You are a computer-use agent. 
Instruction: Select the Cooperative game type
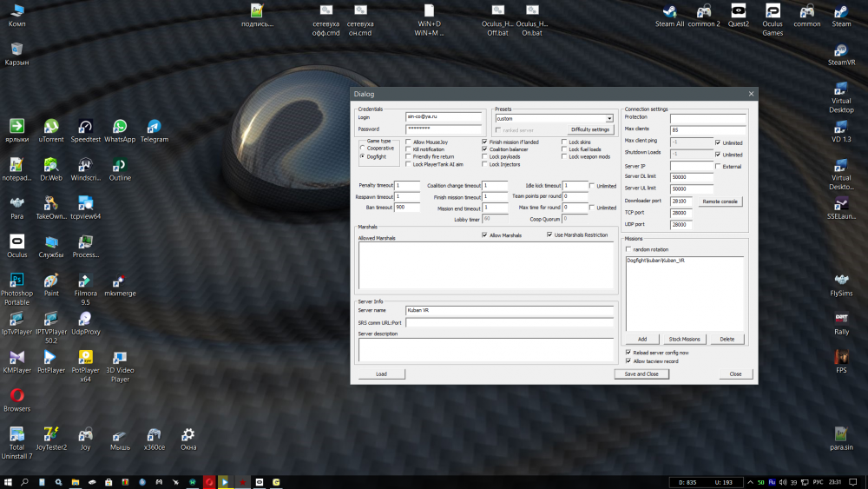pos(363,149)
